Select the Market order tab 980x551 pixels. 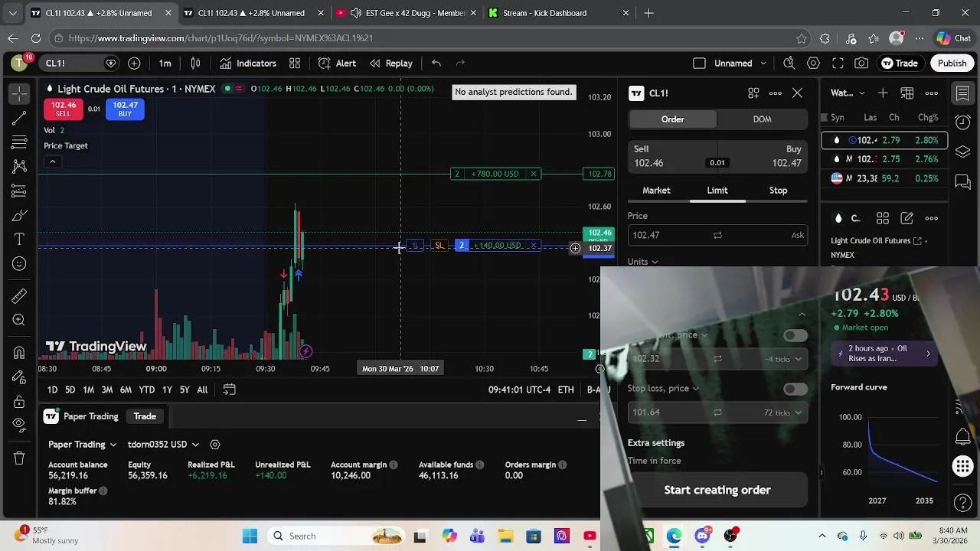(656, 191)
